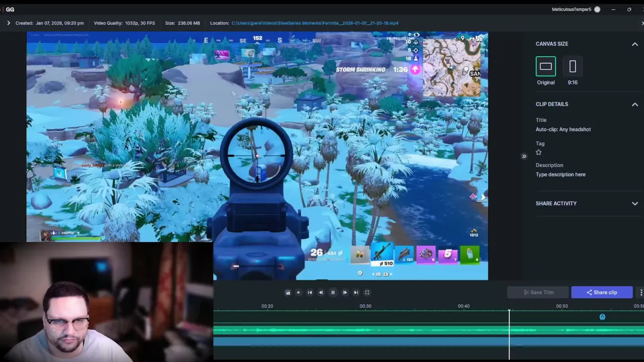Click the GG logo in title bar
This screenshot has width=644, height=362.
10,10
